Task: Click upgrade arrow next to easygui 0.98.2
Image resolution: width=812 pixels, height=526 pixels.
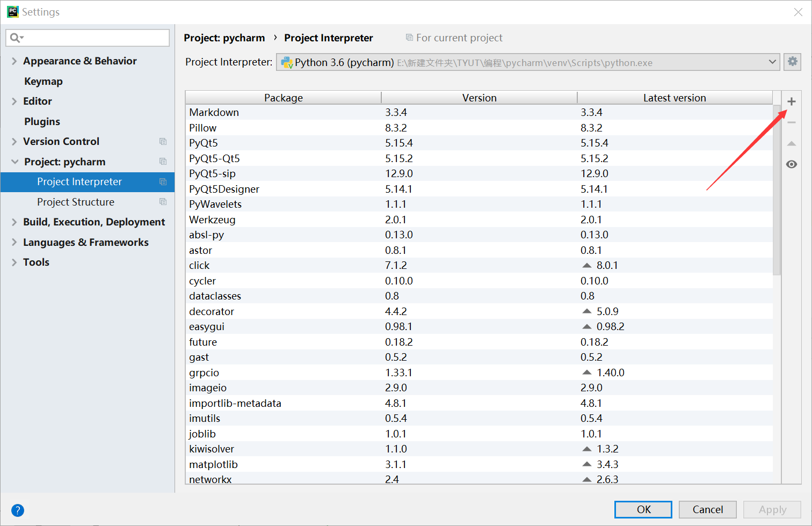Action: coord(586,326)
